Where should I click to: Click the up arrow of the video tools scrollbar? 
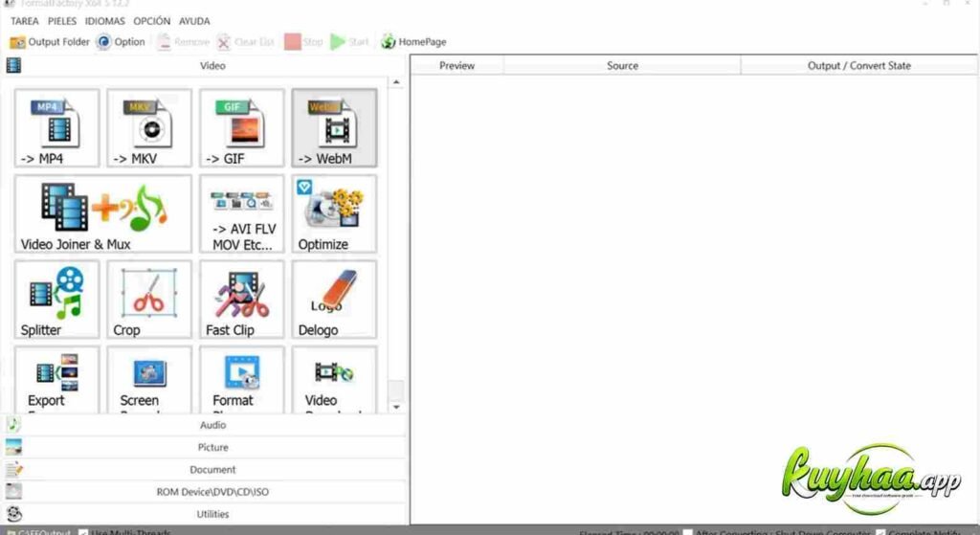[x=395, y=82]
